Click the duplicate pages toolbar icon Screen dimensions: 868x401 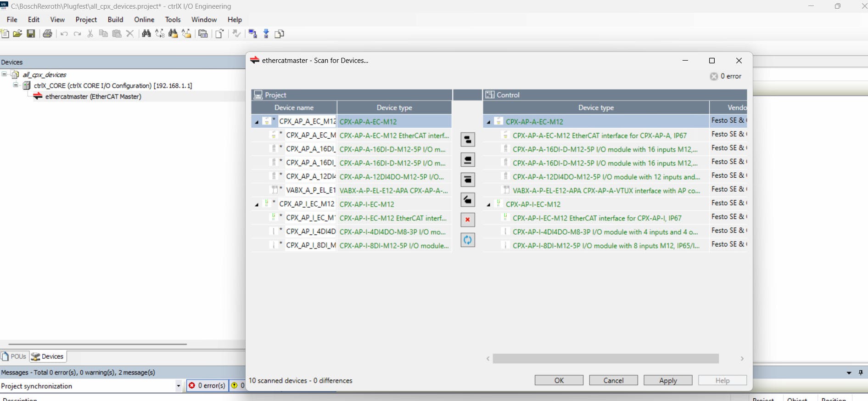(x=280, y=34)
